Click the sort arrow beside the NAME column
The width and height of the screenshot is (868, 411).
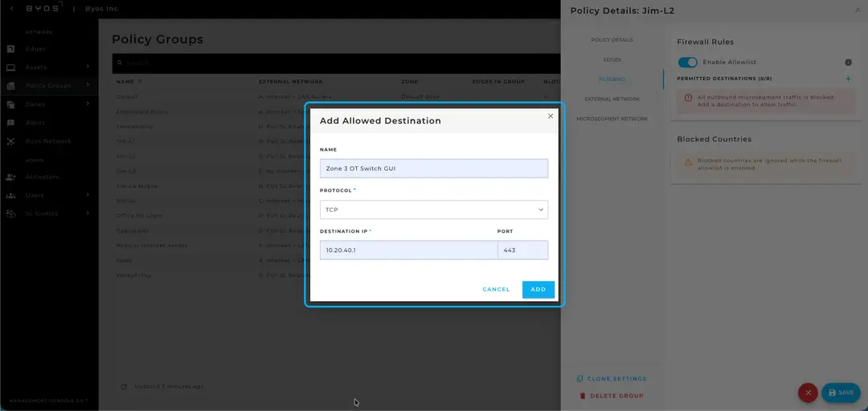[x=140, y=81]
